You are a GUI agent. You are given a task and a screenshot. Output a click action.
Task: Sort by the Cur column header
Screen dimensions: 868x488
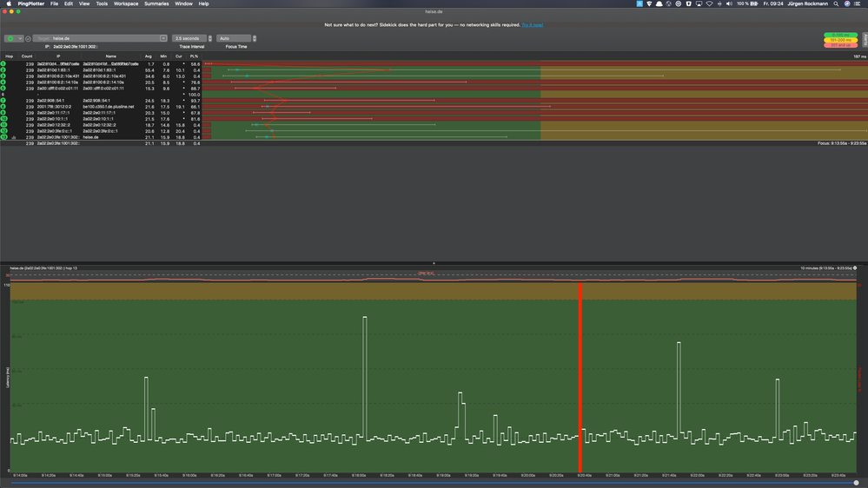coord(179,56)
